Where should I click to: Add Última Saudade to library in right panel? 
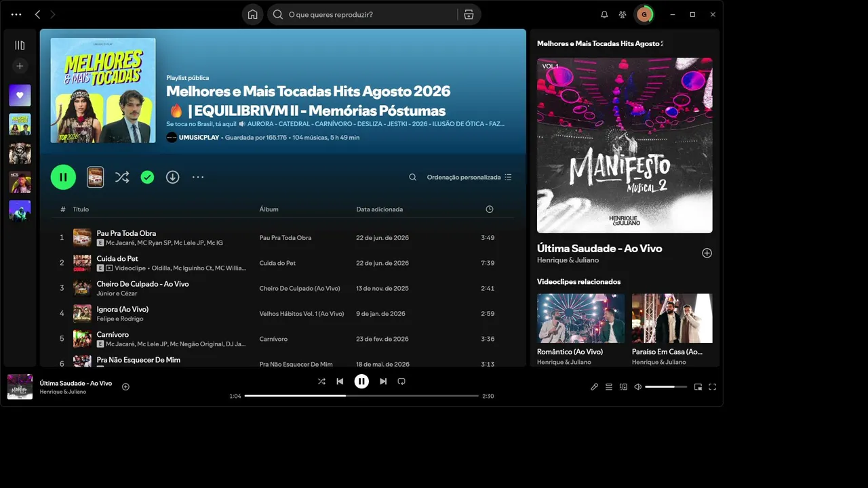pyautogui.click(x=707, y=253)
